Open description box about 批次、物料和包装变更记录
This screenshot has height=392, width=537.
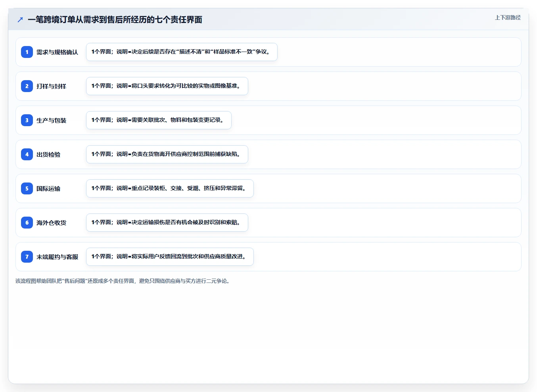point(159,120)
